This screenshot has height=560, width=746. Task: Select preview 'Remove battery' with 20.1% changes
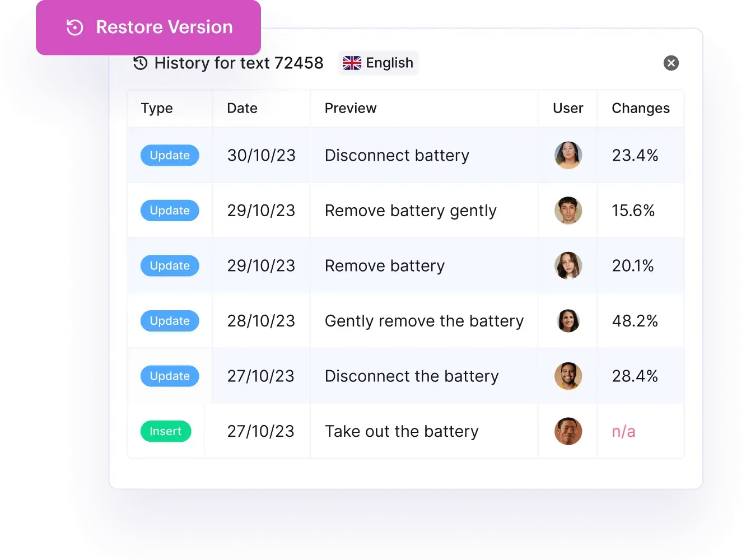pyautogui.click(x=385, y=265)
